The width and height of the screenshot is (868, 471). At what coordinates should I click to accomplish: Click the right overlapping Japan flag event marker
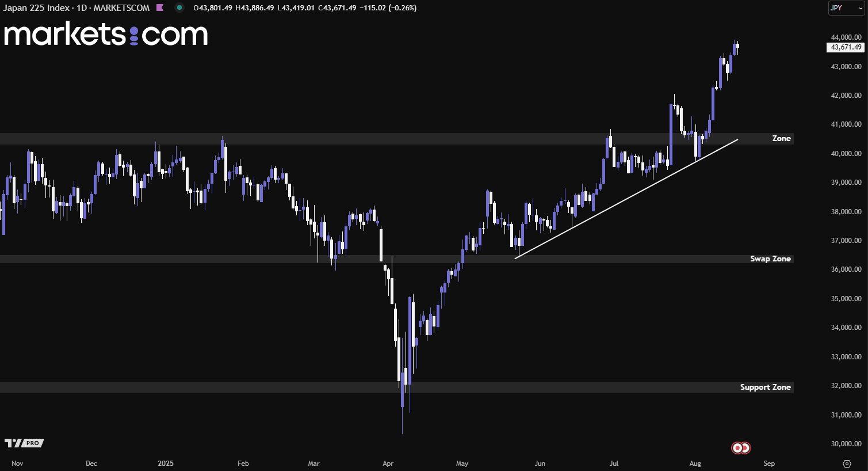[746, 448]
